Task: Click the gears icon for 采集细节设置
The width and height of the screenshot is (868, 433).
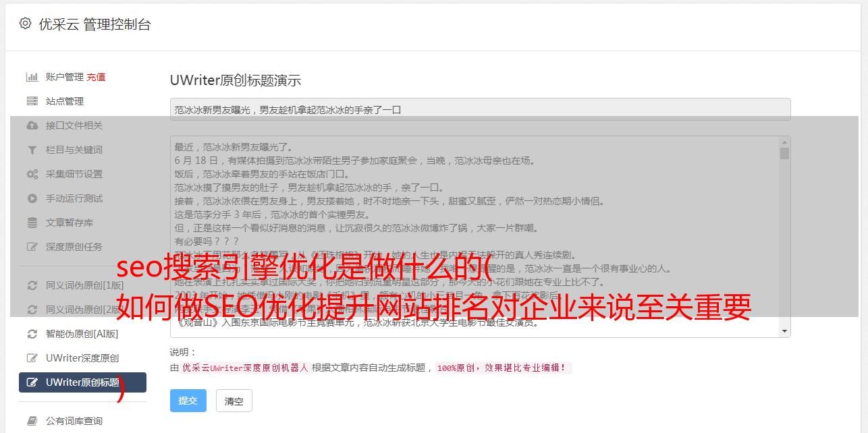Action: coord(32,174)
